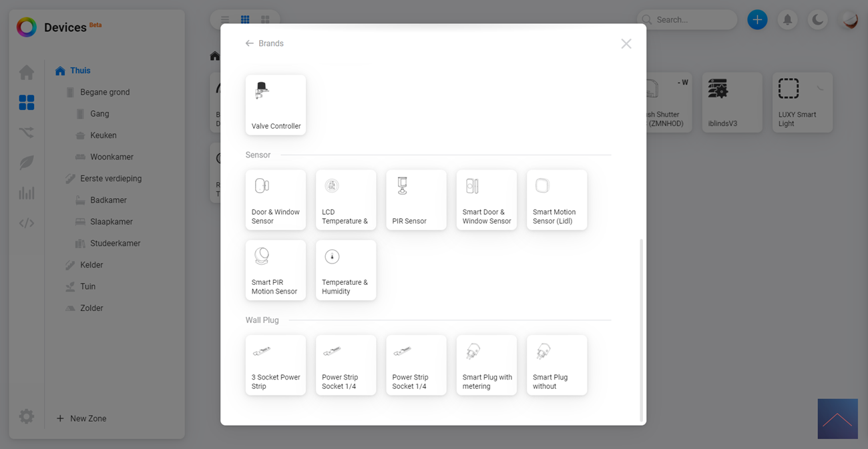The width and height of the screenshot is (868, 449).
Task: Select the Eerste verdieping zone
Action: coord(110,179)
